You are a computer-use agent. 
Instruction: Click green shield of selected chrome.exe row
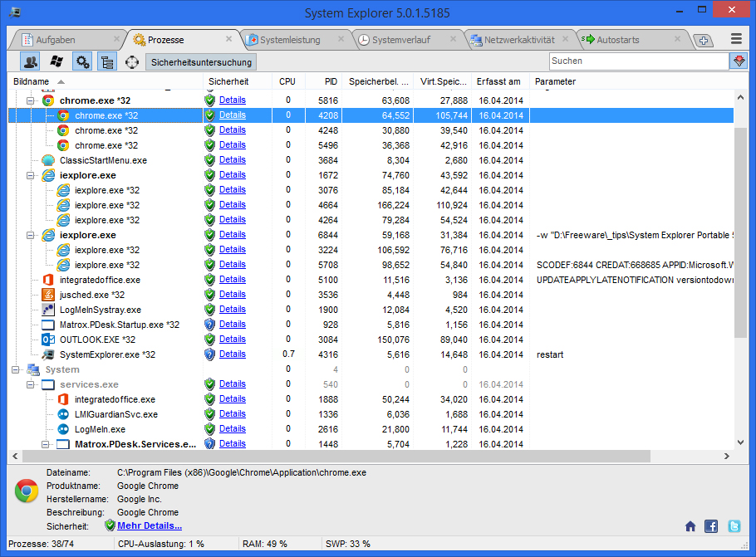click(209, 115)
